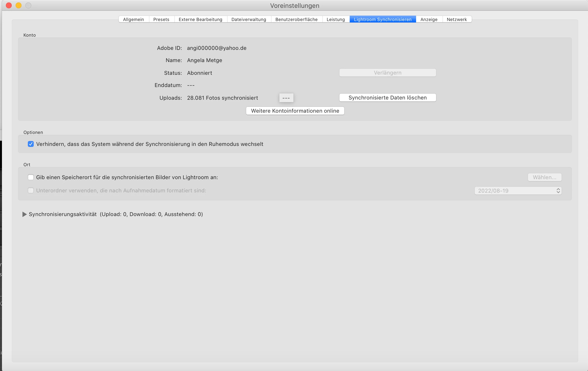This screenshot has width=588, height=371.
Task: Expand the Synchronisierungsaktivität disclosure triangle
Action: [x=24, y=214]
